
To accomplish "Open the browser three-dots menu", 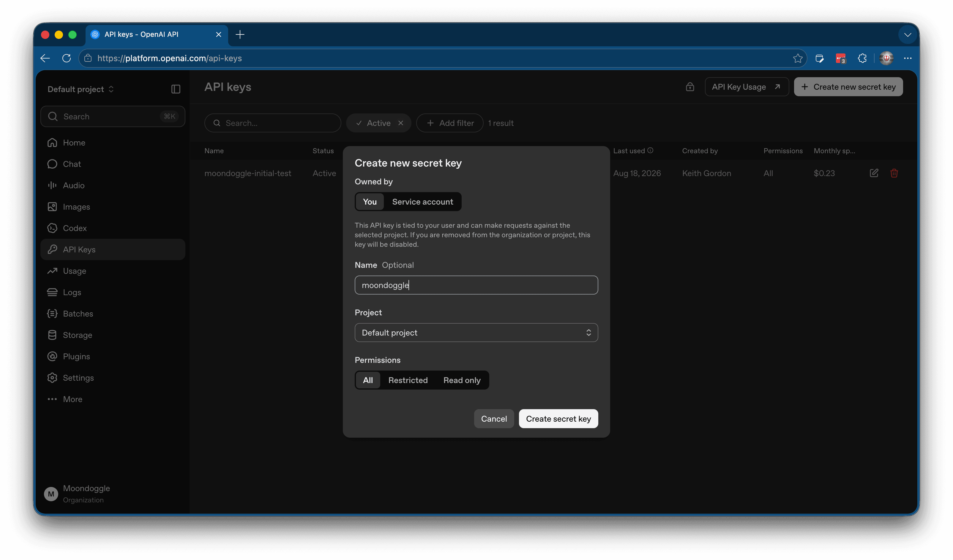I will tap(907, 58).
